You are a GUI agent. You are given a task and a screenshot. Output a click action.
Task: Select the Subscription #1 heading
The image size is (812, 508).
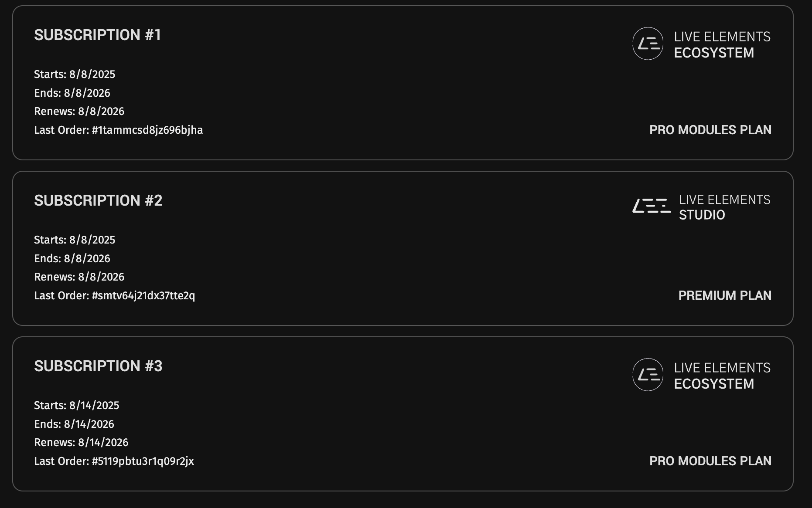click(98, 35)
